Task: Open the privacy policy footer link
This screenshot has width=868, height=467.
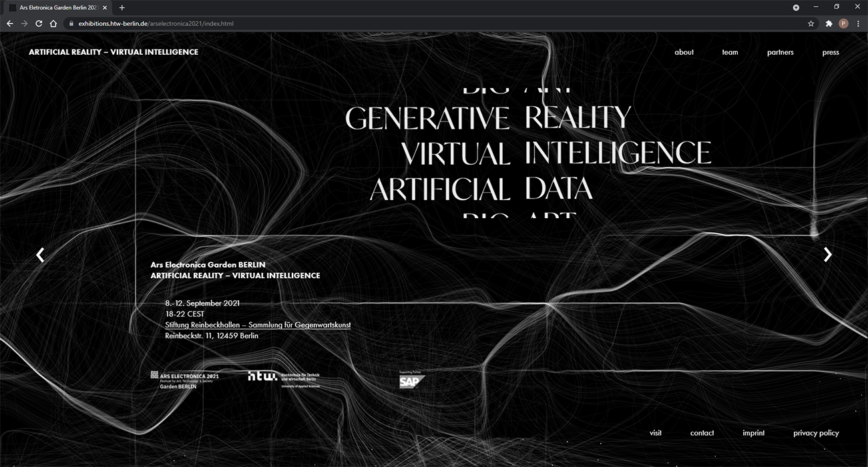Action: [x=816, y=433]
